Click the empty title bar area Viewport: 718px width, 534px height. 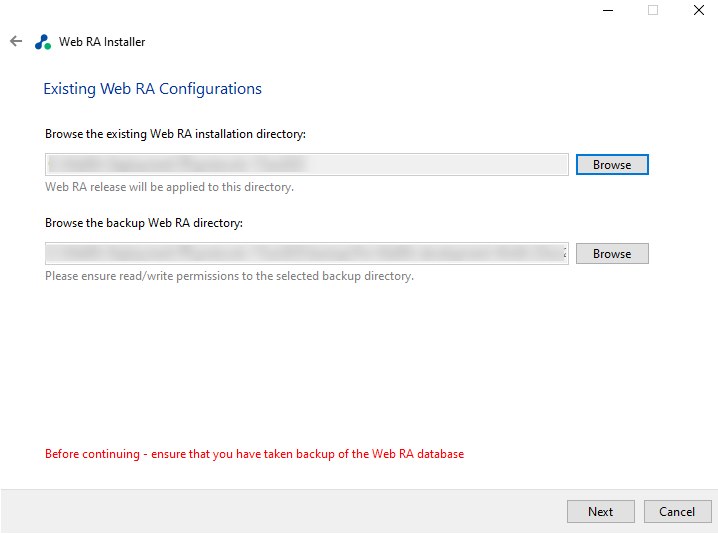(350, 12)
